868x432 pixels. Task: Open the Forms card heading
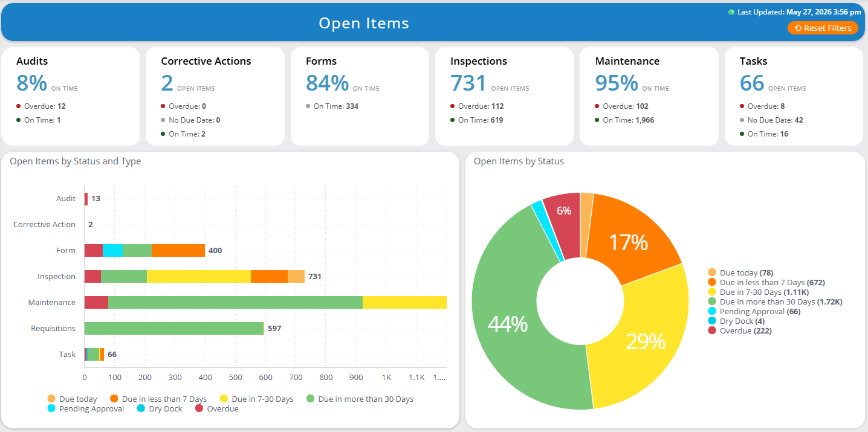tap(321, 61)
